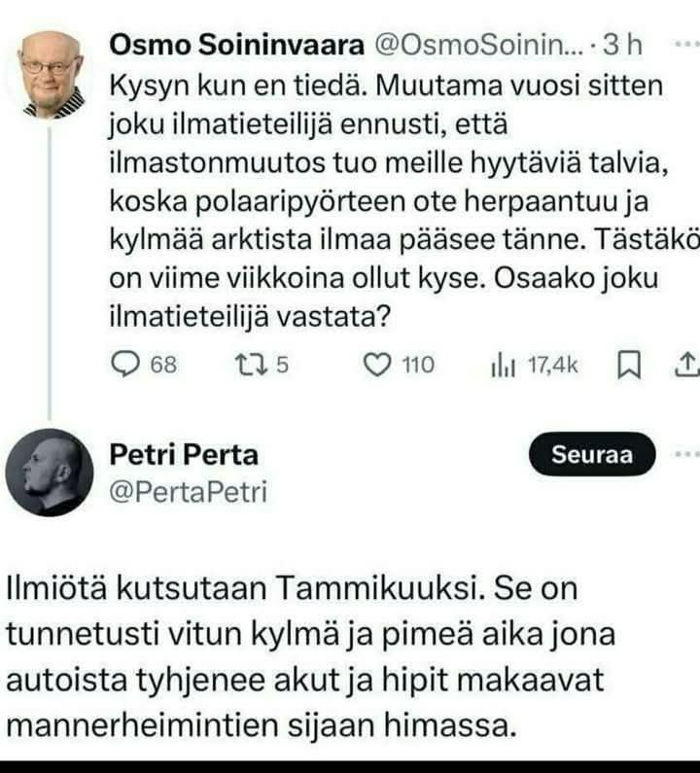Click the reply speech bubble icon
This screenshot has height=773, width=700.
coord(126,364)
